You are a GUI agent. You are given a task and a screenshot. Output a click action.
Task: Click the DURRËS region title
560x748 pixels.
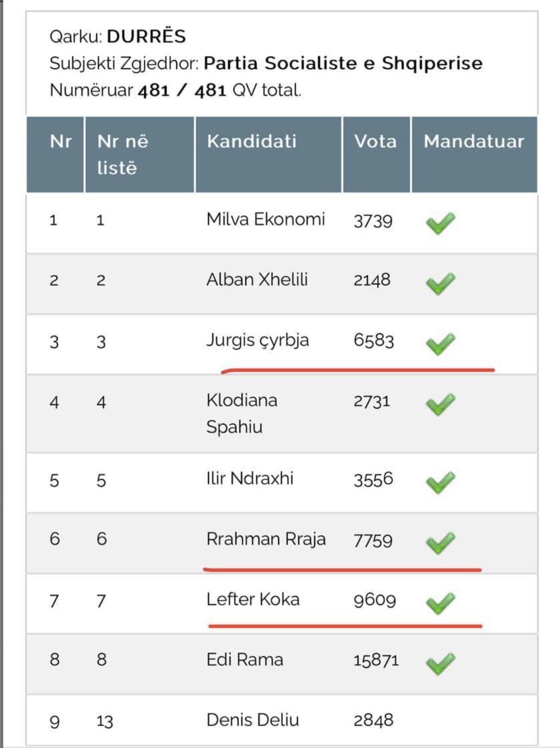click(146, 36)
